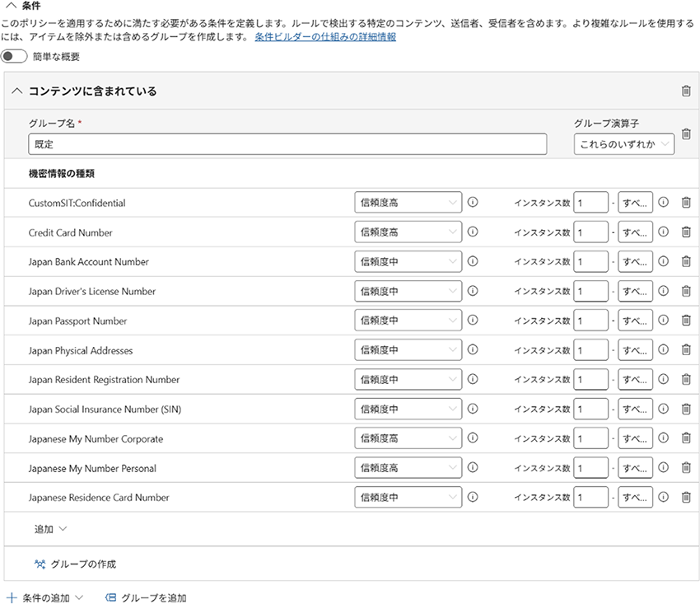Open the グループ演算子 dropdown
This screenshot has height=604, width=700.
[623, 145]
